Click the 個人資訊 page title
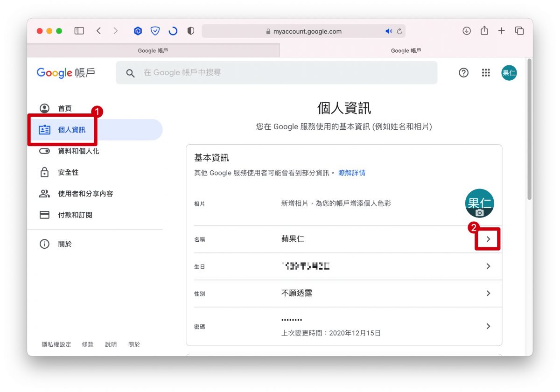This screenshot has width=560, height=392. (x=344, y=108)
